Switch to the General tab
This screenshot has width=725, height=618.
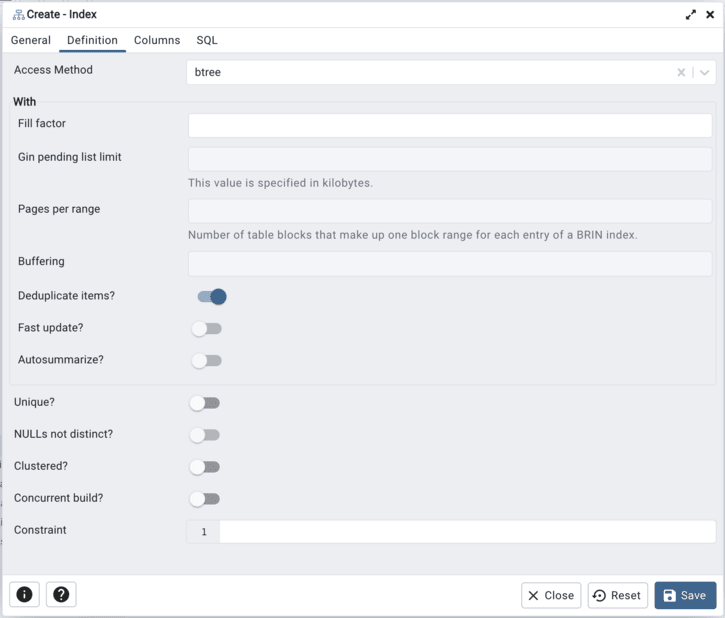click(31, 41)
